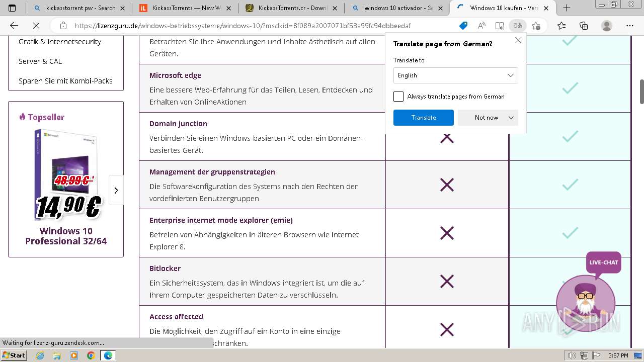Click the translate icon in address bar

point(517,26)
